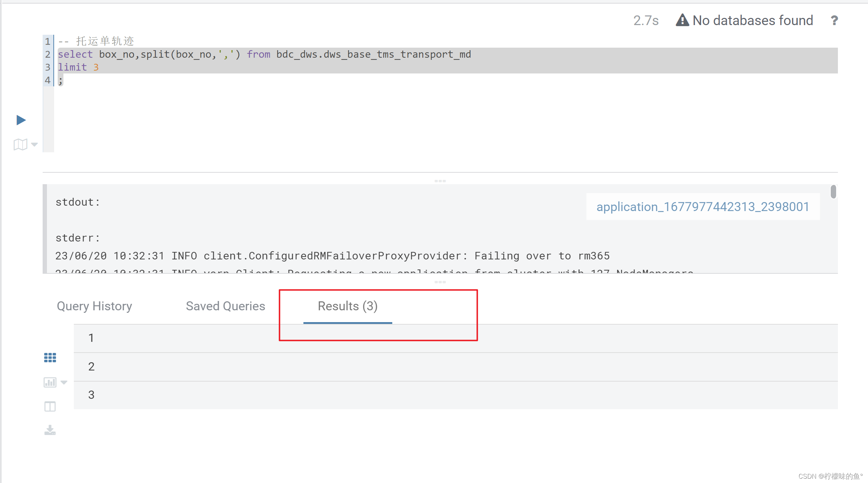868x483 pixels.
Task: Open the Query History tab
Action: point(94,306)
